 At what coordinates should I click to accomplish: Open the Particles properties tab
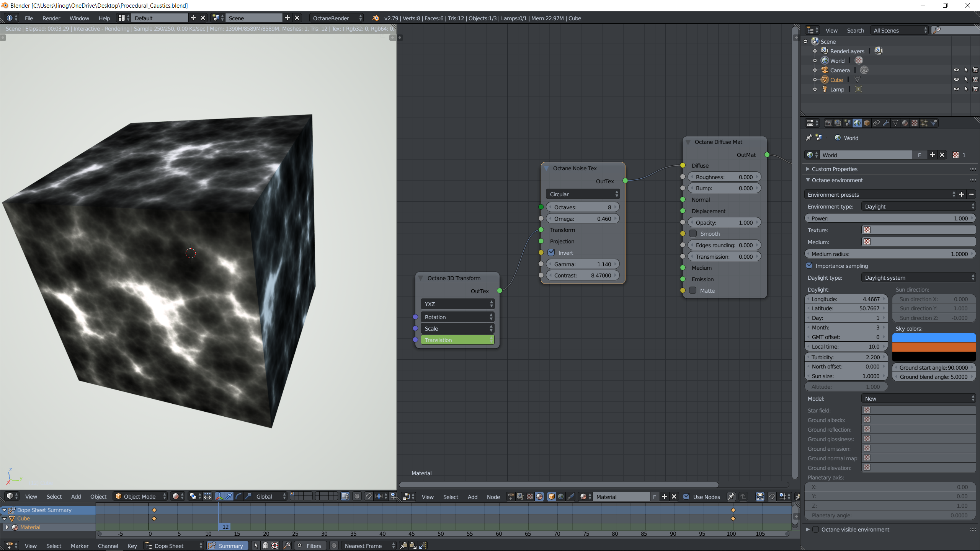pos(924,123)
